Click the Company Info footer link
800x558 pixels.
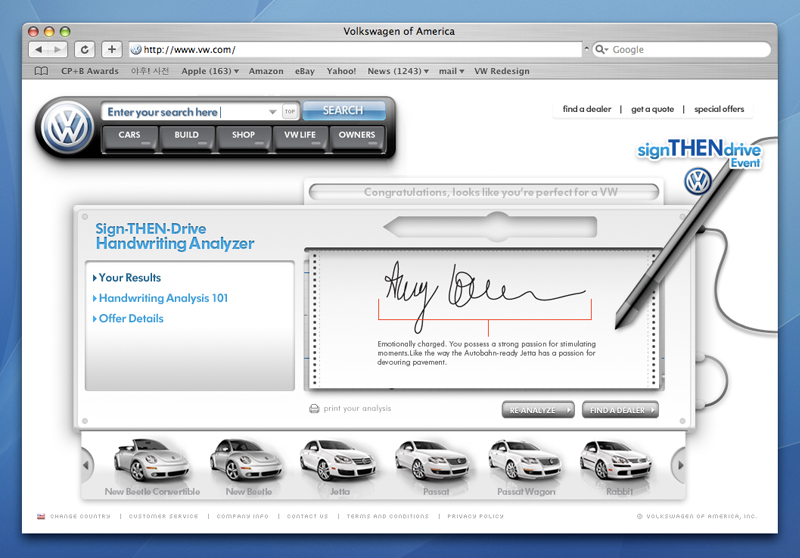pos(242,516)
